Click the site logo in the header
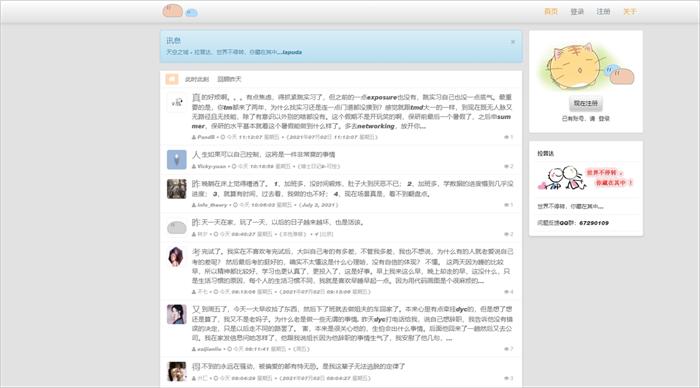 [179, 11]
